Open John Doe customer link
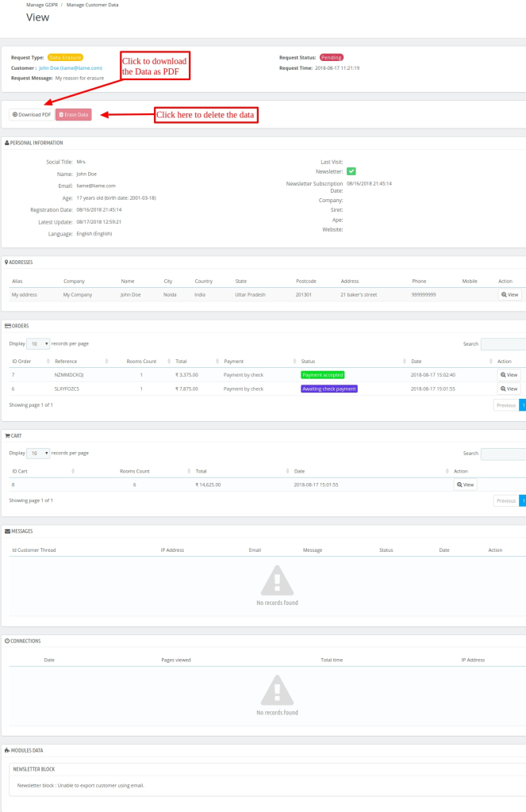The width and height of the screenshot is (526, 812). 71,68
